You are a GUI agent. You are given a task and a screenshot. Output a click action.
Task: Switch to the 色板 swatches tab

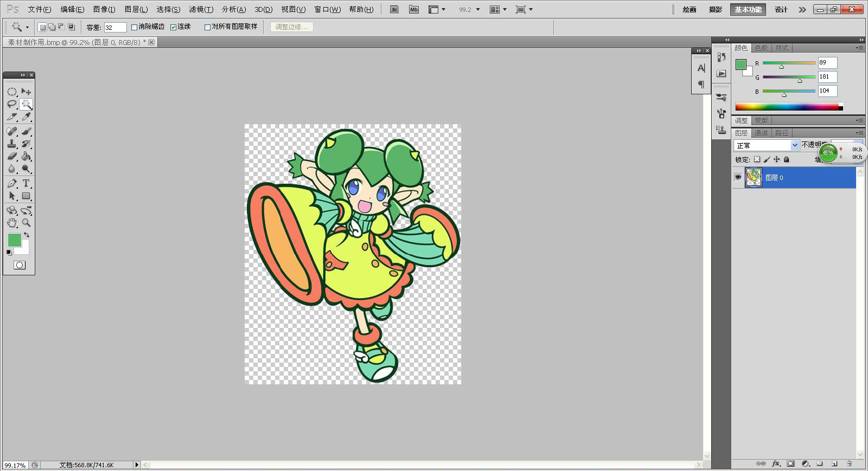761,48
